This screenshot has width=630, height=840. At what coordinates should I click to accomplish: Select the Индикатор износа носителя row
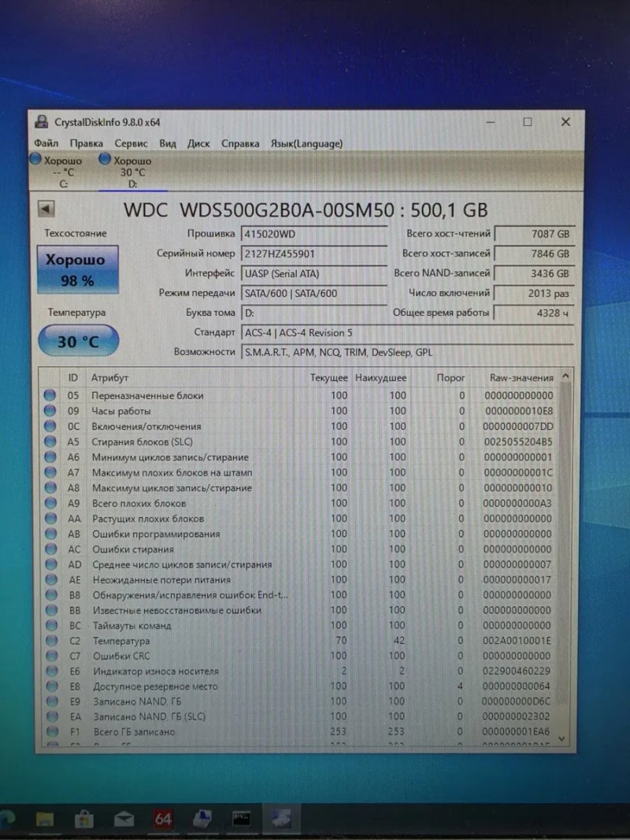click(300, 672)
